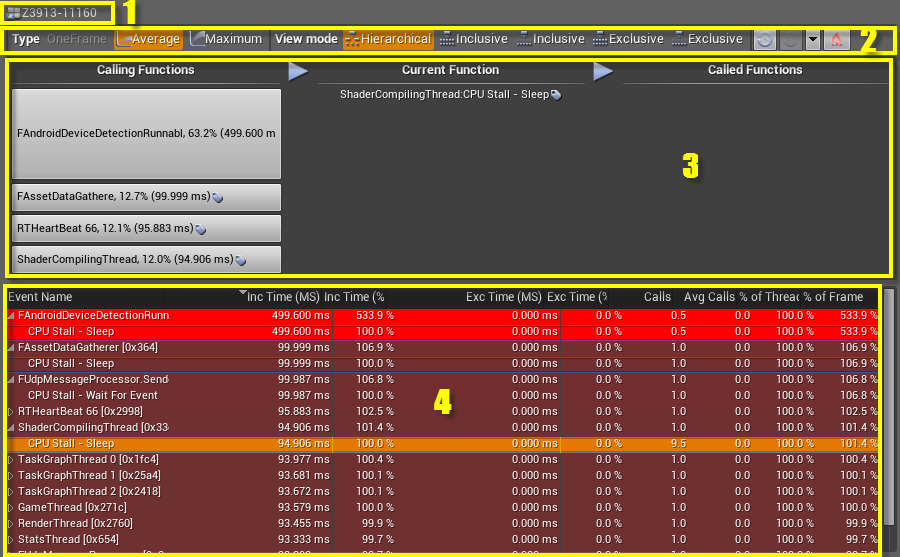Click tag icon beside RTHeartBeat 66 calling function
The height and width of the screenshot is (557, 900).
pyautogui.click(x=200, y=229)
